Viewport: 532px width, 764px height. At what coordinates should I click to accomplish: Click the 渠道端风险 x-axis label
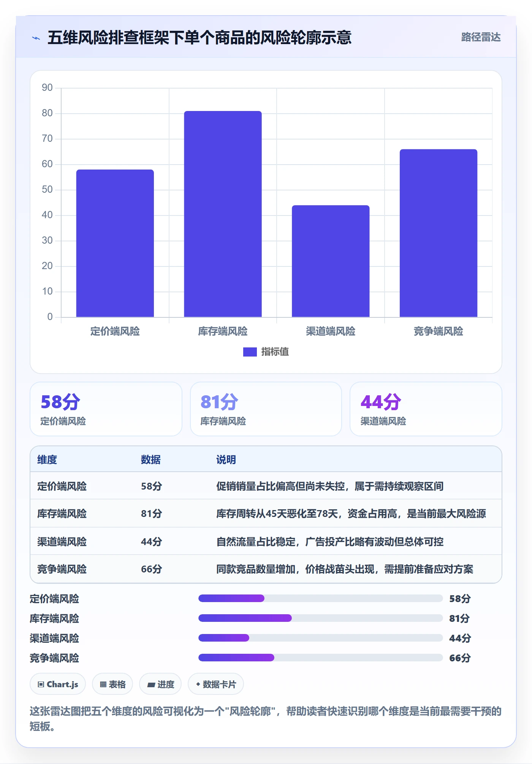pos(331,331)
